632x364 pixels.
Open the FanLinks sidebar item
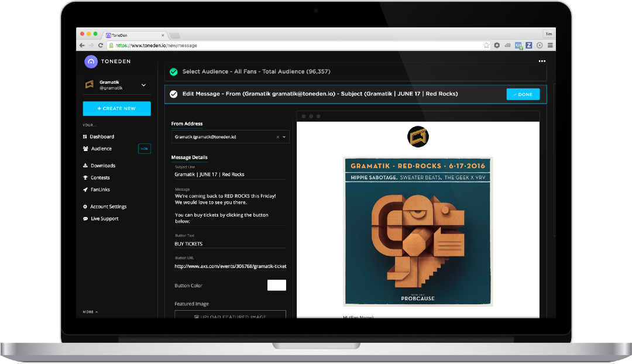[x=100, y=190]
